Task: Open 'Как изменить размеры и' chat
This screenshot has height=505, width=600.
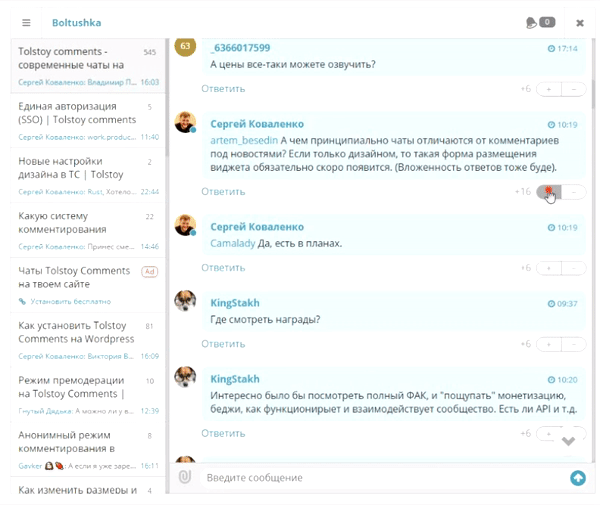Action: pos(88,486)
